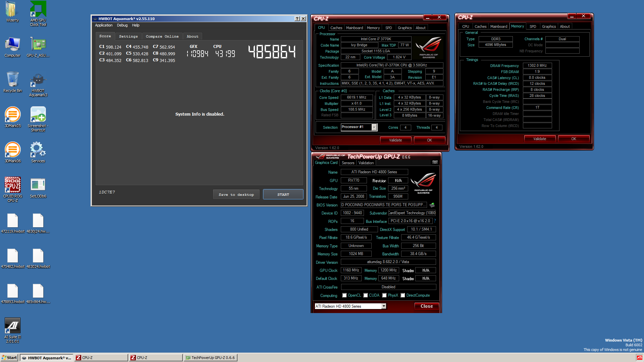Select the 475482.hwbot file
Screen dimensions: 644x362
click(12, 258)
